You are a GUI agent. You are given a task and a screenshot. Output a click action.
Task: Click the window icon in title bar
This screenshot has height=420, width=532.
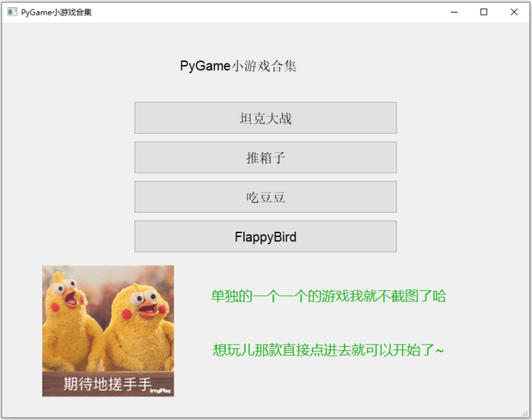(x=12, y=13)
